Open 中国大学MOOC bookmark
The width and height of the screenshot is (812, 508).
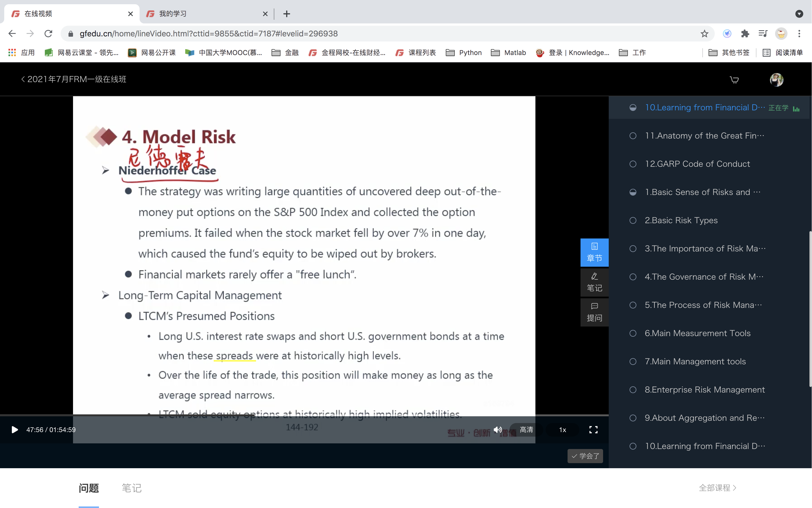224,53
